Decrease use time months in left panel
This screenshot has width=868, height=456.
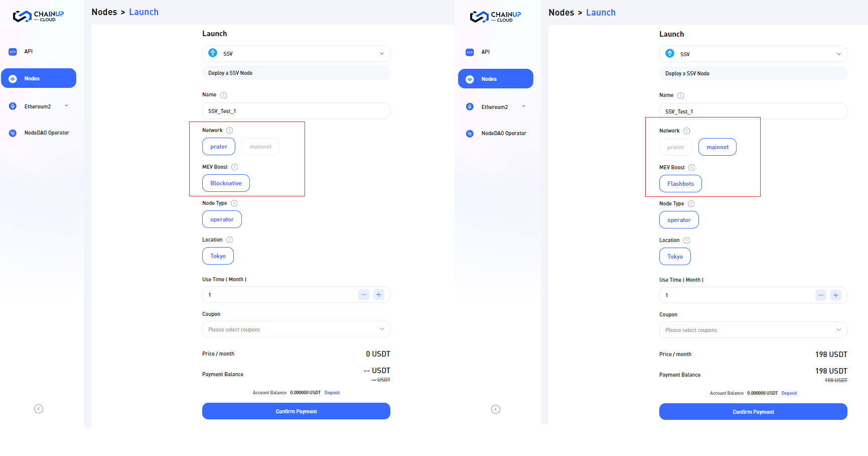pyautogui.click(x=364, y=295)
